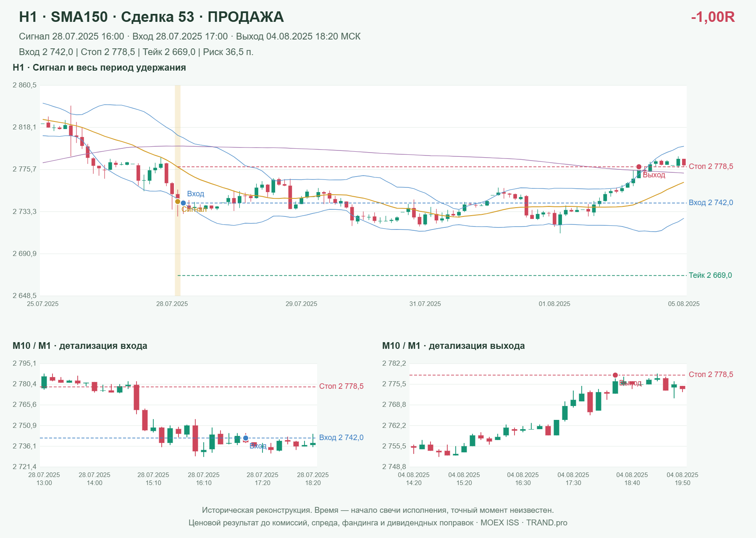Screen dimensions: 756x538
Task: Click the 05.08.2025 date on H1 time axis
Action: (x=684, y=304)
